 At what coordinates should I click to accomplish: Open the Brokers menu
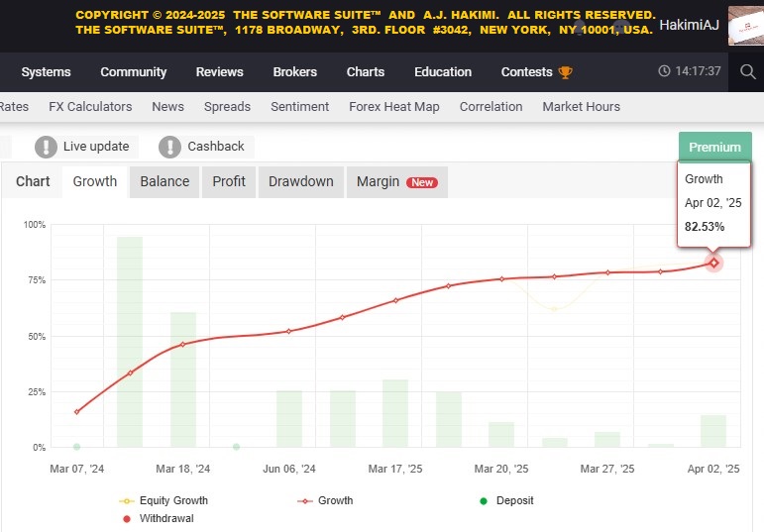point(294,72)
